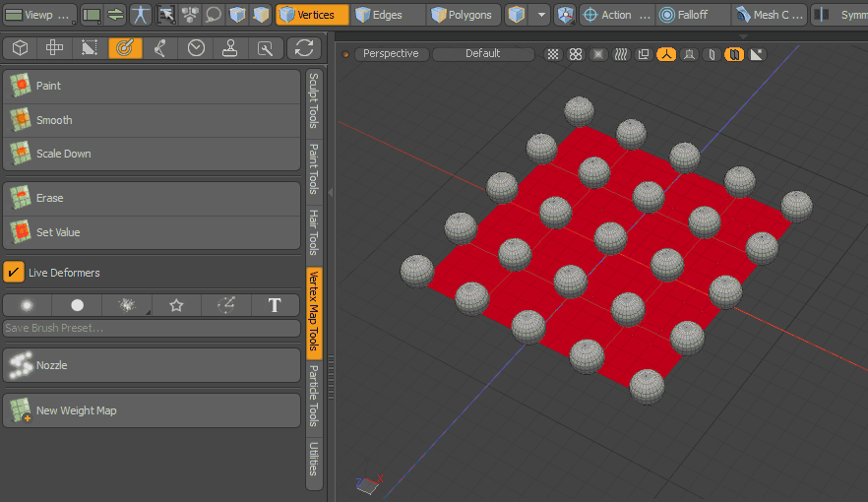
Task: Select the Set Value tool
Action: 152,232
